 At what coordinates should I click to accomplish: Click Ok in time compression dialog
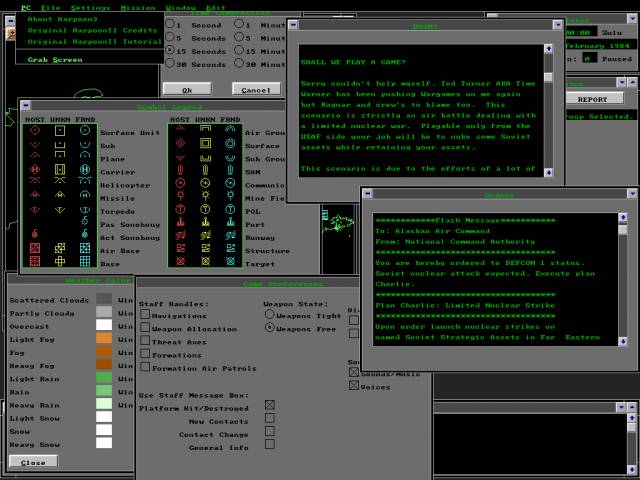coord(187,89)
